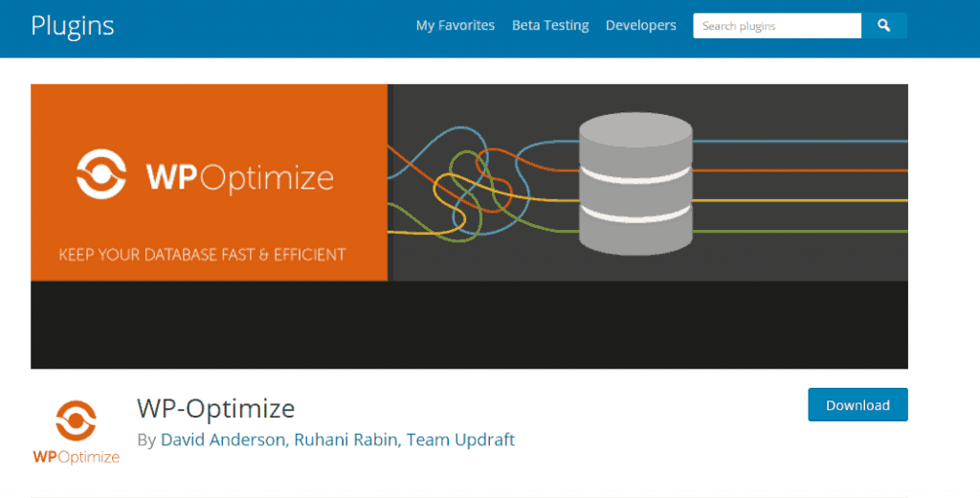Follow the Team Updraft author link

pos(460,441)
